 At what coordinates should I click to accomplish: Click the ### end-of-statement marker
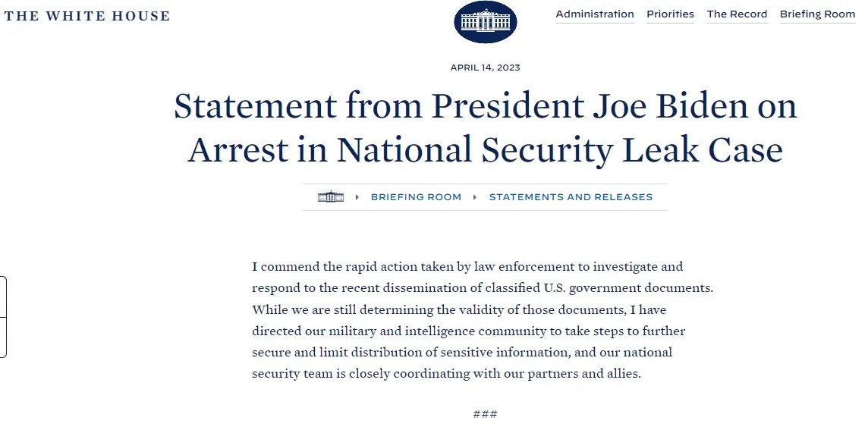click(485, 414)
